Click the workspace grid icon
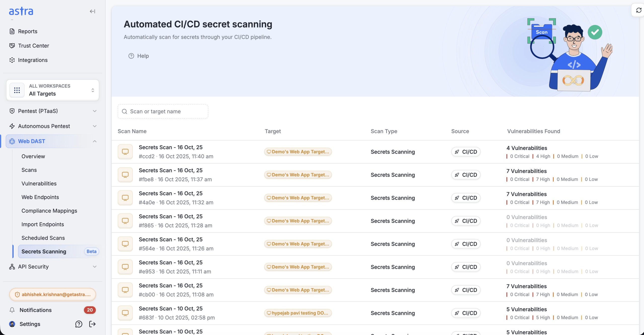The width and height of the screenshot is (644, 335). click(x=17, y=90)
